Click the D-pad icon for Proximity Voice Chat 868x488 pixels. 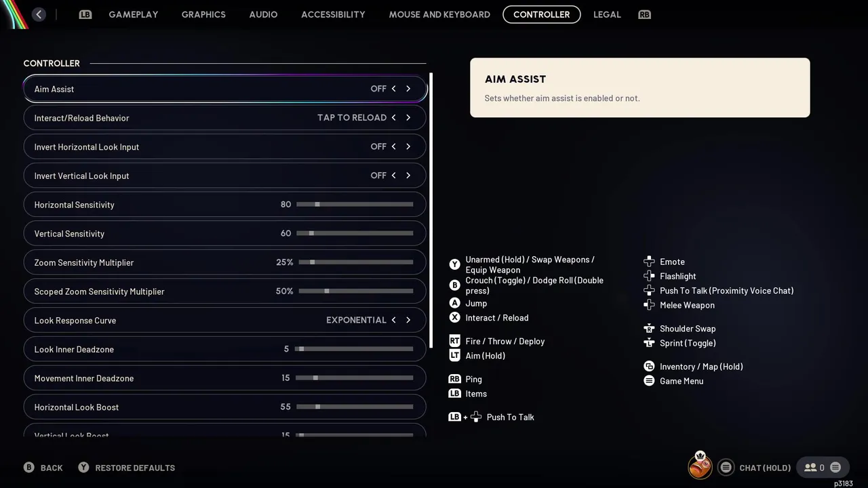tap(649, 290)
